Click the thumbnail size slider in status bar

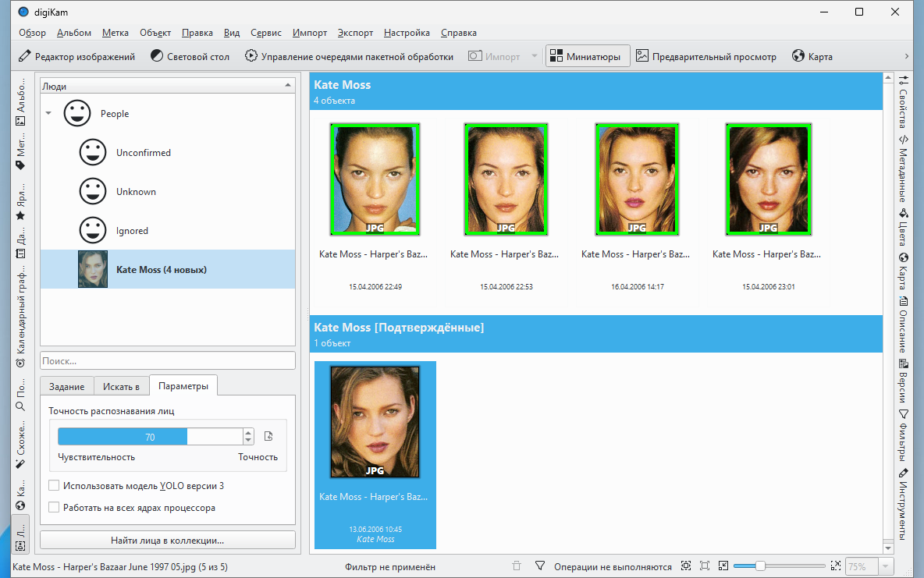coord(779,566)
